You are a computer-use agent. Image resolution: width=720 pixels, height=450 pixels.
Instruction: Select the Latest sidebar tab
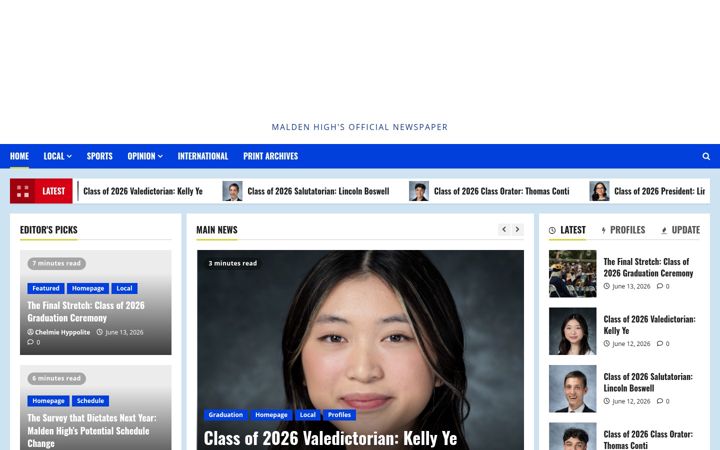click(567, 230)
